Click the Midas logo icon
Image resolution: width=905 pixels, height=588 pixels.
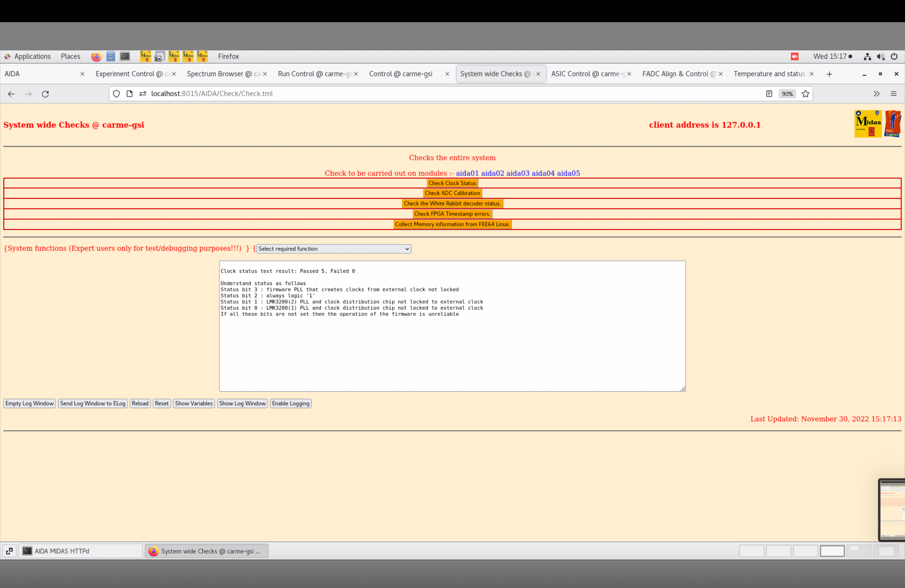(868, 124)
